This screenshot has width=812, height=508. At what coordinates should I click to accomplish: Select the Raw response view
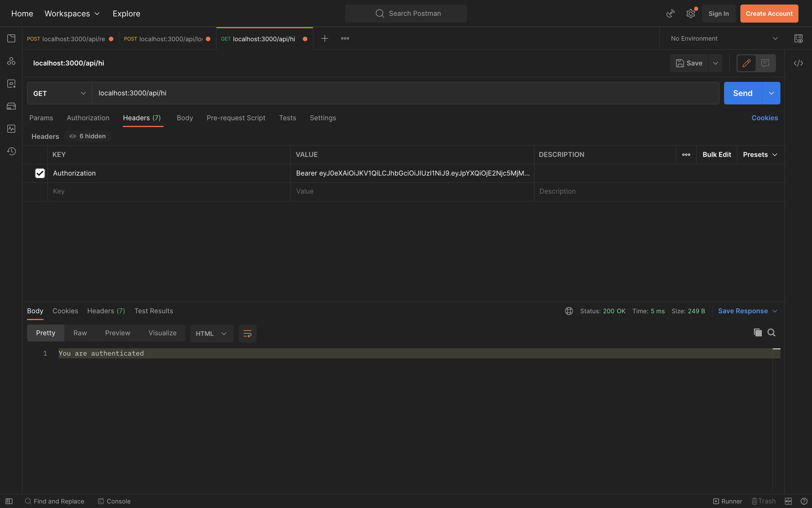pos(80,333)
